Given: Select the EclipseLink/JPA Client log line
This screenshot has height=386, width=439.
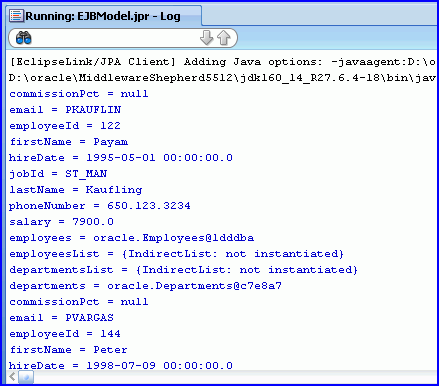Looking at the screenshot, I should click(x=222, y=62).
